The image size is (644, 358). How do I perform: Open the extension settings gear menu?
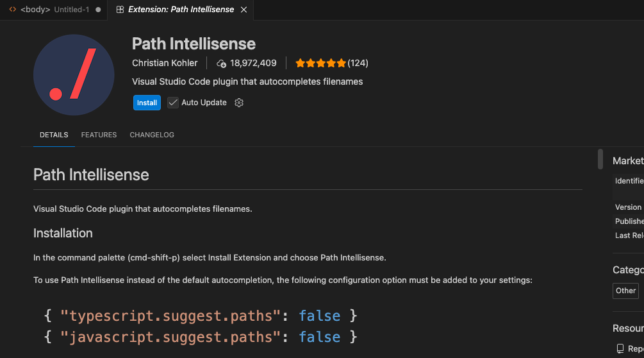coord(239,103)
